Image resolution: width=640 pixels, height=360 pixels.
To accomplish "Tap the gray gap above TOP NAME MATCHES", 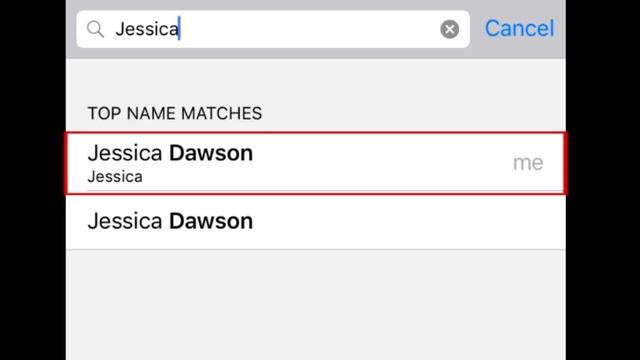I will [316, 80].
